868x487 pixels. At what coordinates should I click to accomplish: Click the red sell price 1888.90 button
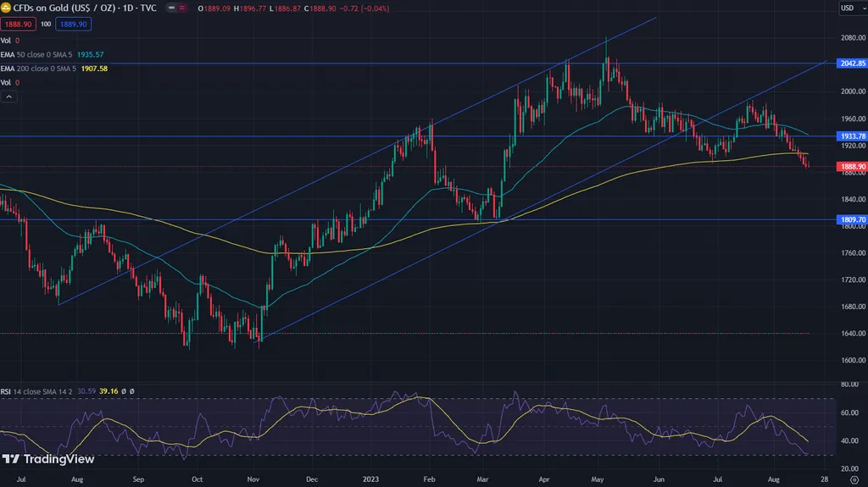(x=18, y=25)
